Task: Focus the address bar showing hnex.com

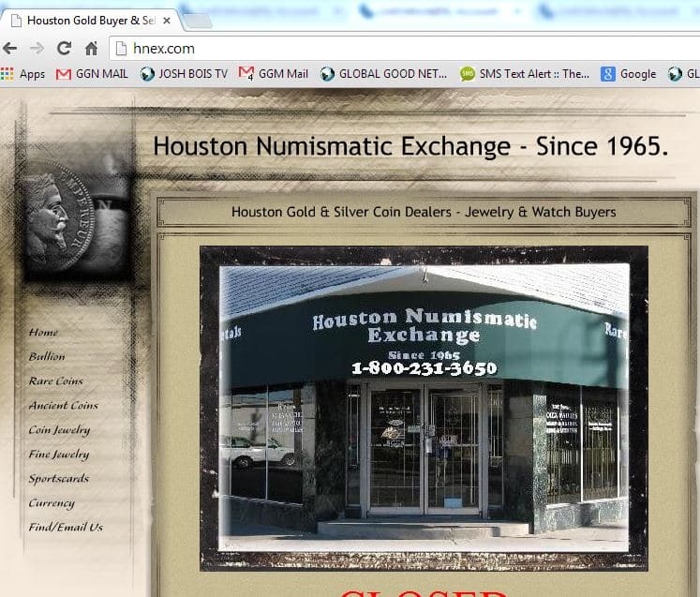Action: tap(404, 48)
